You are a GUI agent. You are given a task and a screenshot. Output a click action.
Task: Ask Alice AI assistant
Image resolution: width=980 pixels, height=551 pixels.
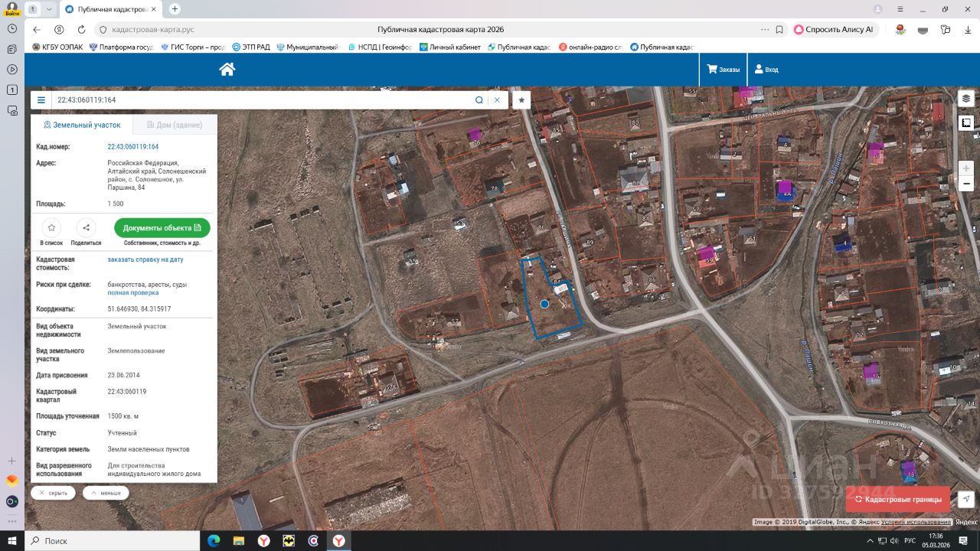pos(834,30)
